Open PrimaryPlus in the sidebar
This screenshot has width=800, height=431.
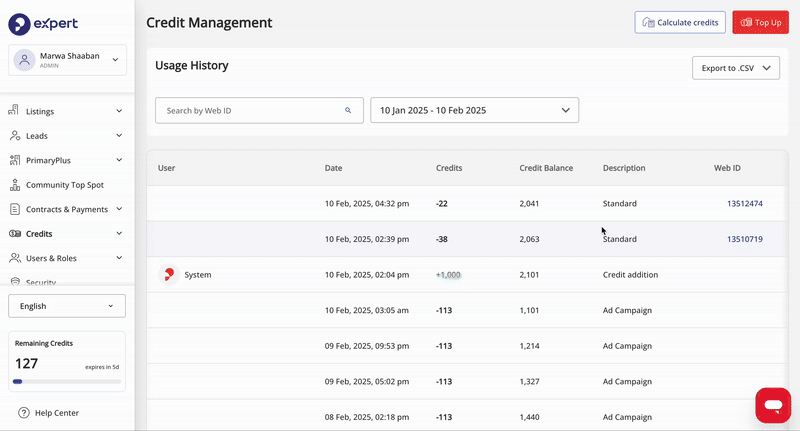(48, 160)
